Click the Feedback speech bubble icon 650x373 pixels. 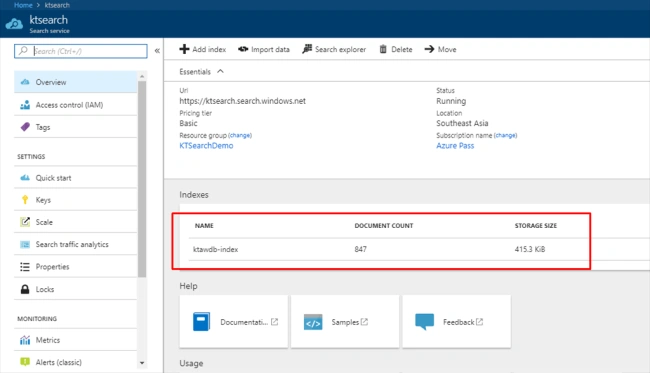424,322
